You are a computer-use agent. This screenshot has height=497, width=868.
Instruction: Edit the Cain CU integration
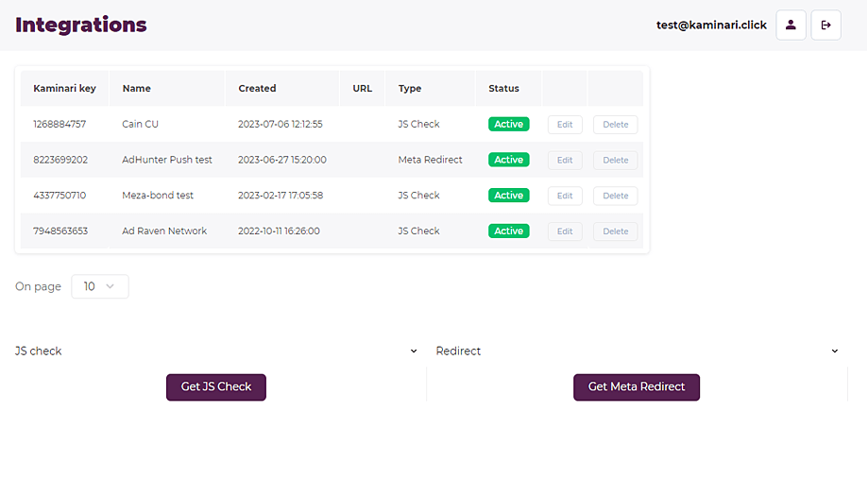565,125
